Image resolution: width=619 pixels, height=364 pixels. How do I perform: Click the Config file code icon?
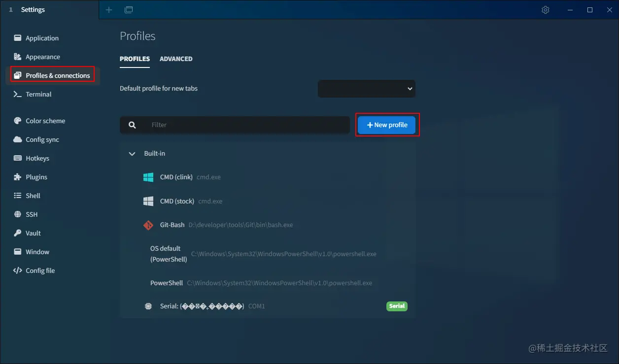pos(18,270)
